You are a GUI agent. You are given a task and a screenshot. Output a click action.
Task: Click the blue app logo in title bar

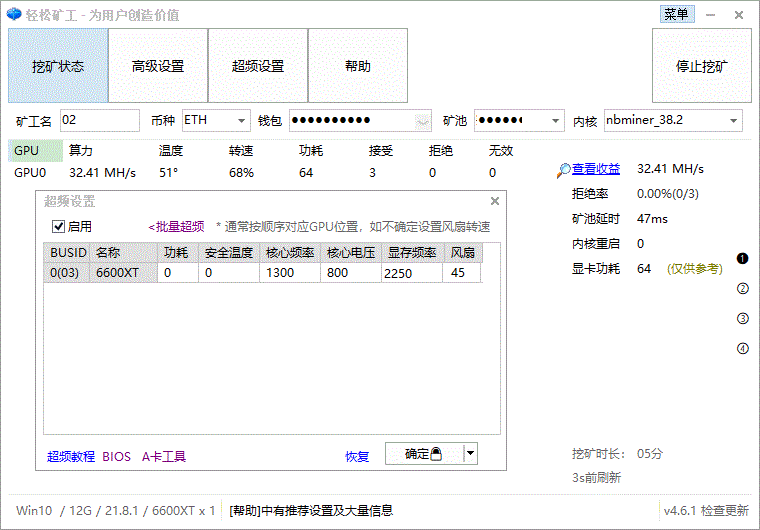click(x=13, y=14)
